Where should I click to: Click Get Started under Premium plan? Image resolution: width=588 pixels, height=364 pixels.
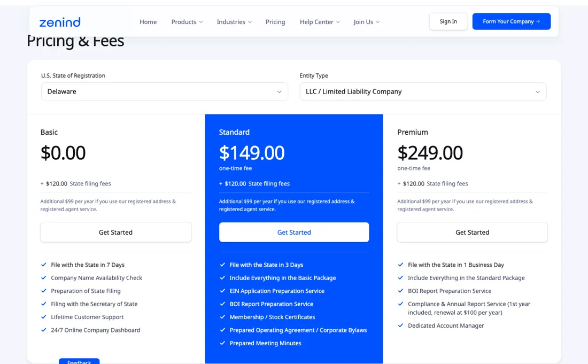(x=472, y=232)
